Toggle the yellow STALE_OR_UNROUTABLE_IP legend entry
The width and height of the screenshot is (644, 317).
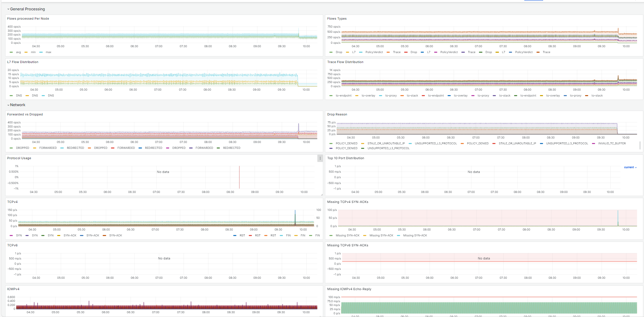point(386,143)
